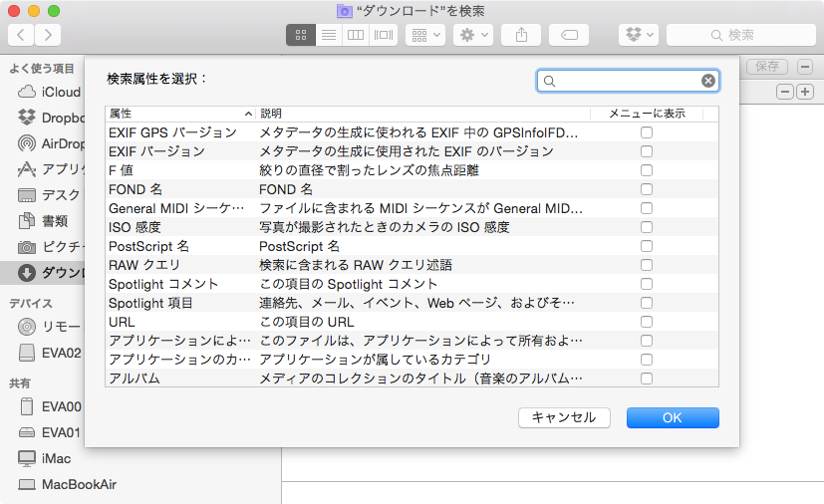Click the attribute search field in dialog
824x504 pixels.
pyautogui.click(x=628, y=81)
